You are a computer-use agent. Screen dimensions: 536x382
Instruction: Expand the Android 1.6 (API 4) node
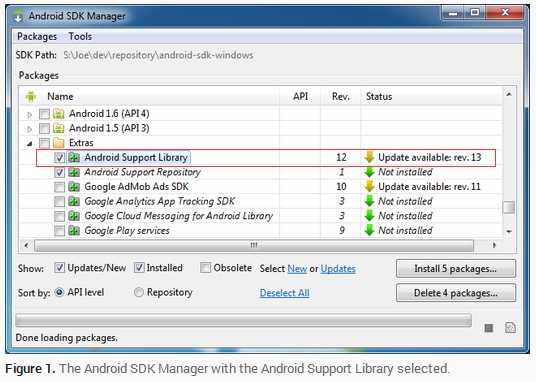[x=30, y=114]
